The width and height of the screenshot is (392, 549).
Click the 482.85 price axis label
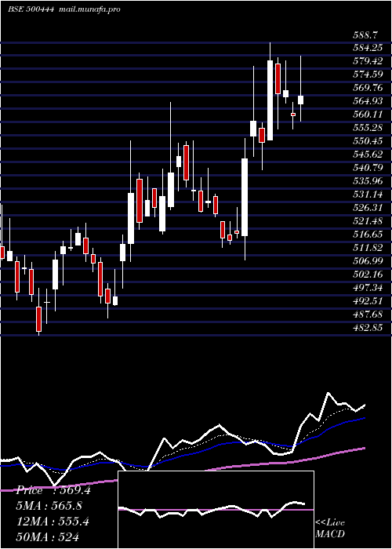[368, 328]
